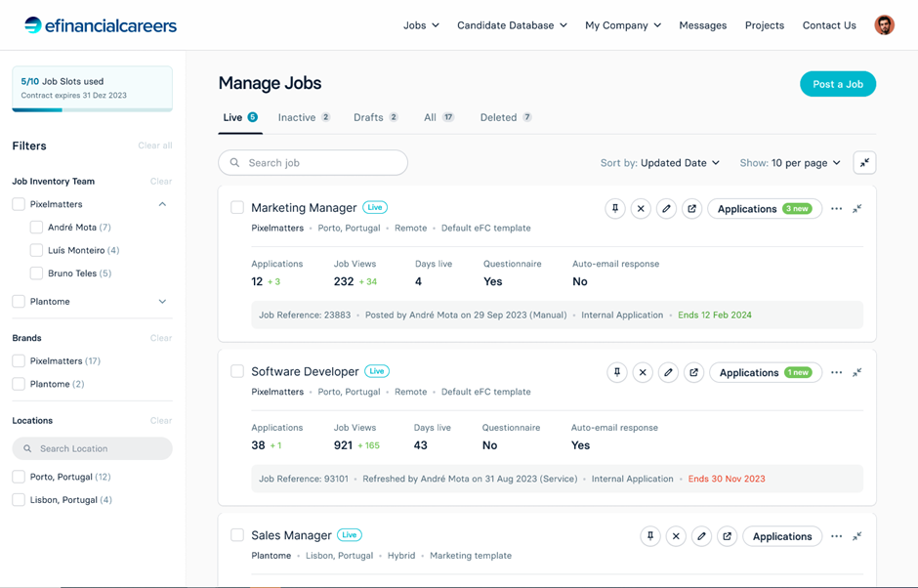The image size is (918, 588).
Task: Check the Pixelmatters (17) brand filter
Action: [x=19, y=360]
